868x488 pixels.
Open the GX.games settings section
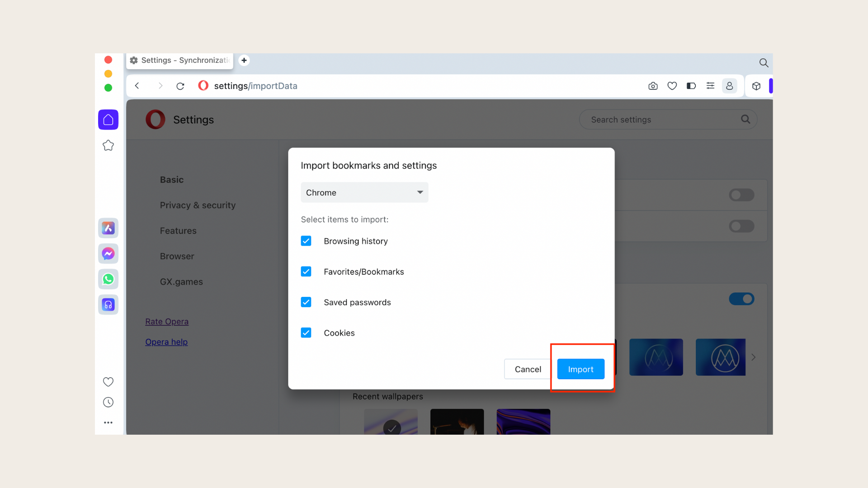[181, 282]
